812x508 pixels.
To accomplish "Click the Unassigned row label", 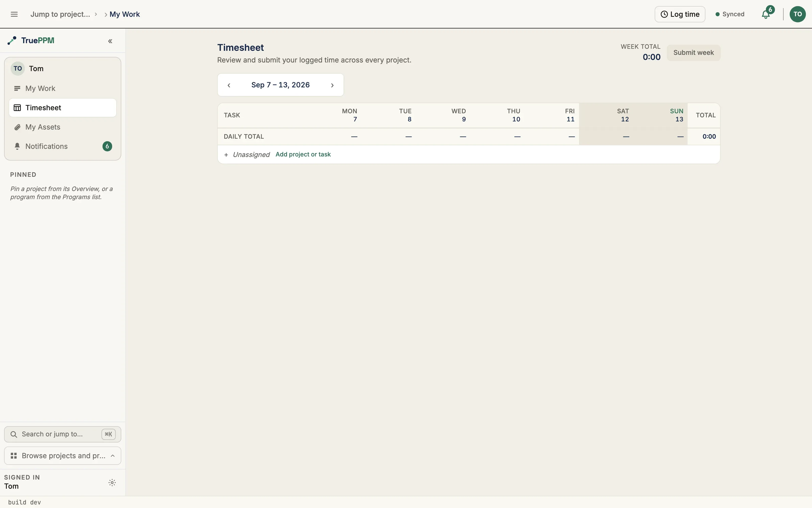I will pos(251,154).
